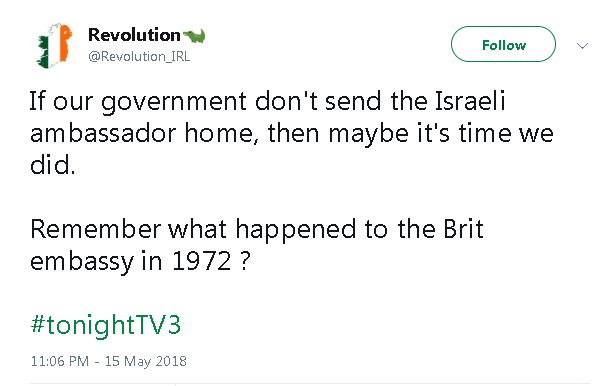This screenshot has height=386, width=616.
Task: Click the word 'government' in the tweet
Action: (174, 102)
